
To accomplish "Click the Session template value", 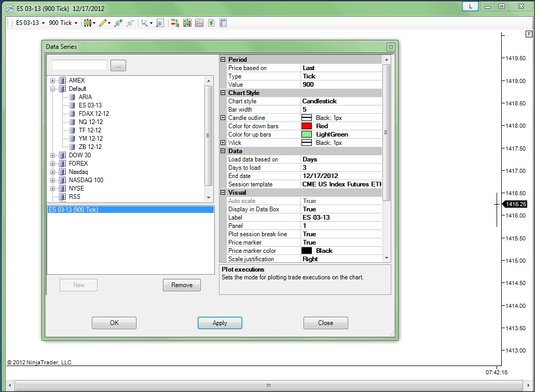I will coord(341,184).
